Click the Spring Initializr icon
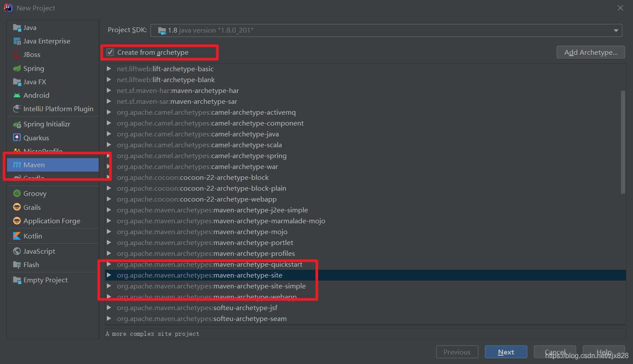This screenshot has width=633, height=364. pyautogui.click(x=17, y=125)
